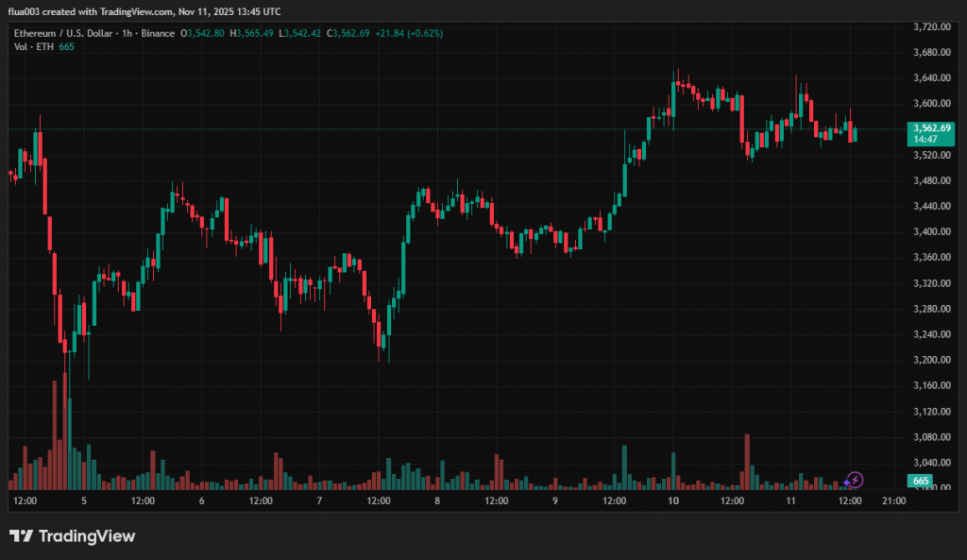
Task: Click the 3,720.00 price axis label
Action: 931,26
